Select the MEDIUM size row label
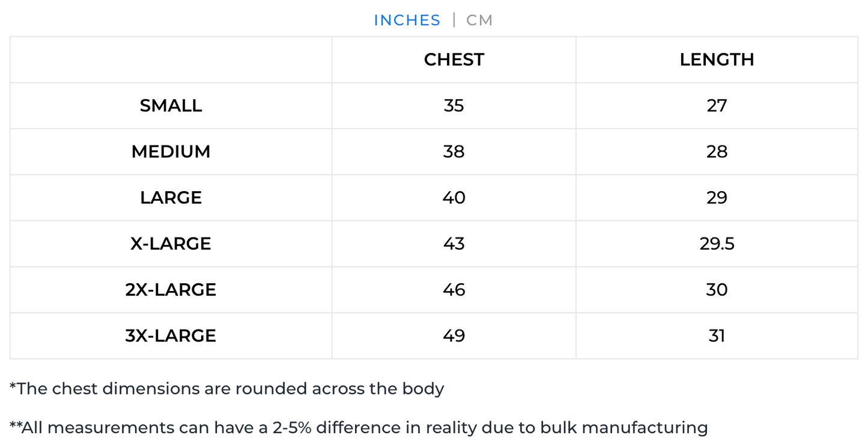 (x=171, y=152)
